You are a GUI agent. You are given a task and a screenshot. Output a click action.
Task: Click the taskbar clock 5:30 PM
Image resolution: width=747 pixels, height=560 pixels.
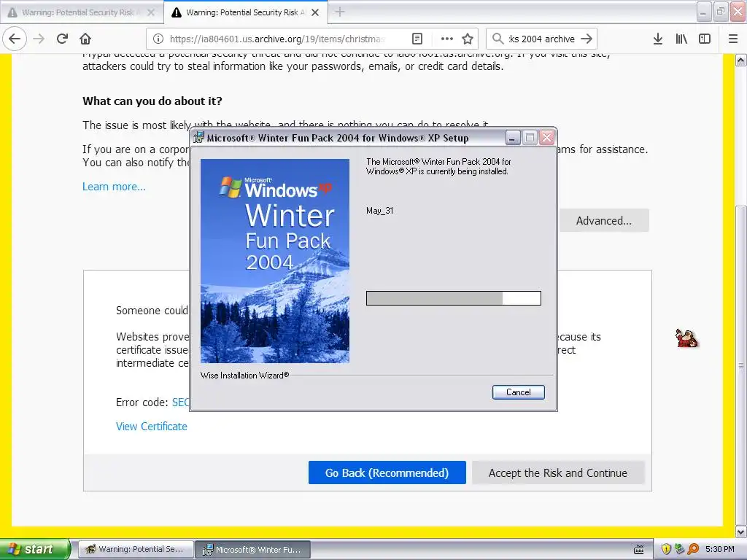[x=720, y=549]
